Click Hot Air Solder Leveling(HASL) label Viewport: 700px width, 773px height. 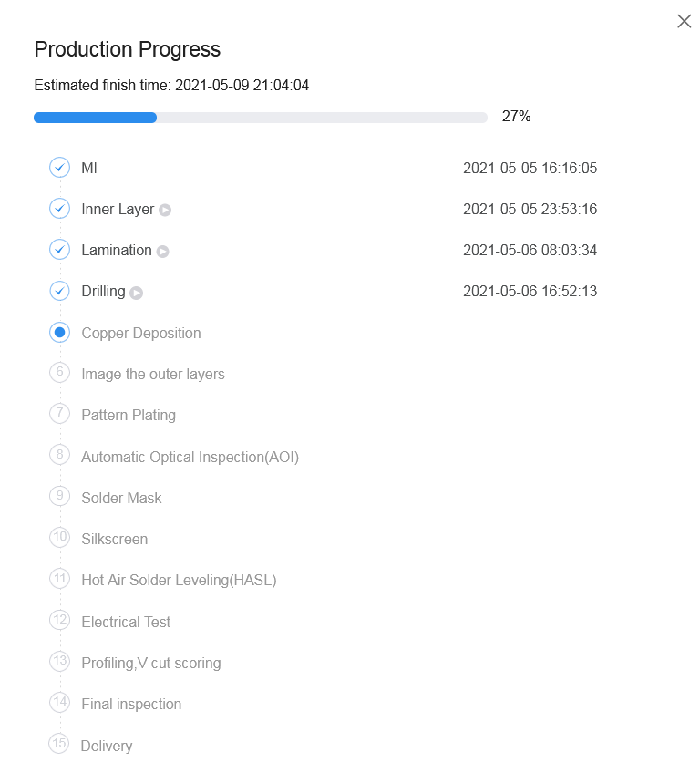pos(179,580)
